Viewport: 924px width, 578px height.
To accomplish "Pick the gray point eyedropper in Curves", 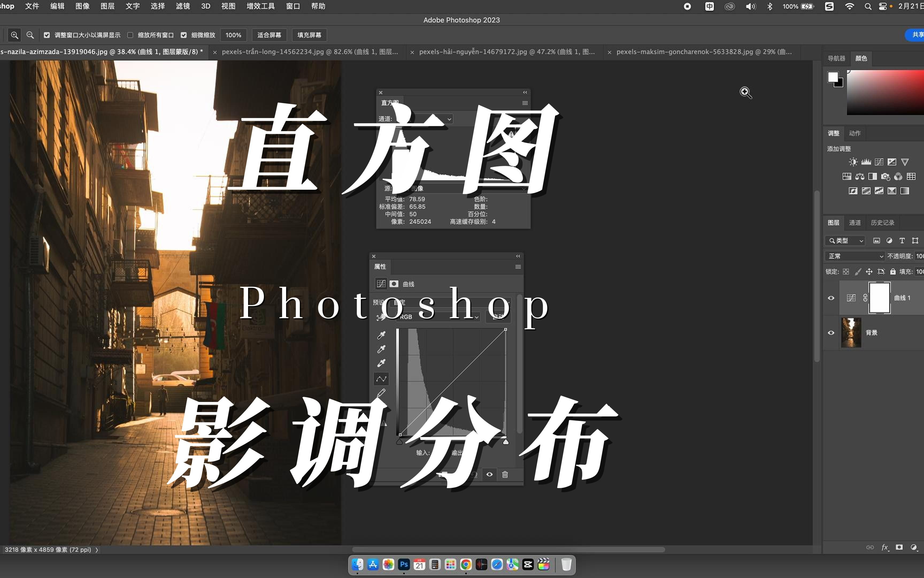I will [381, 349].
